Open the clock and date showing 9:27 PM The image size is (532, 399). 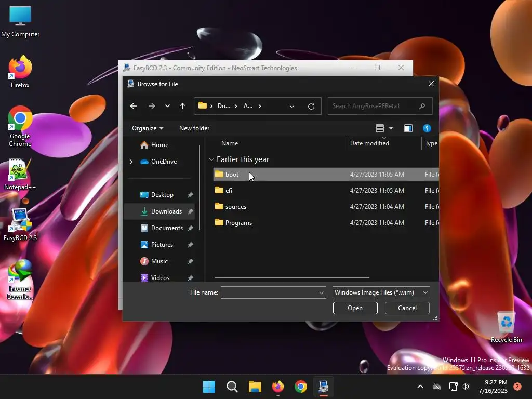click(493, 387)
